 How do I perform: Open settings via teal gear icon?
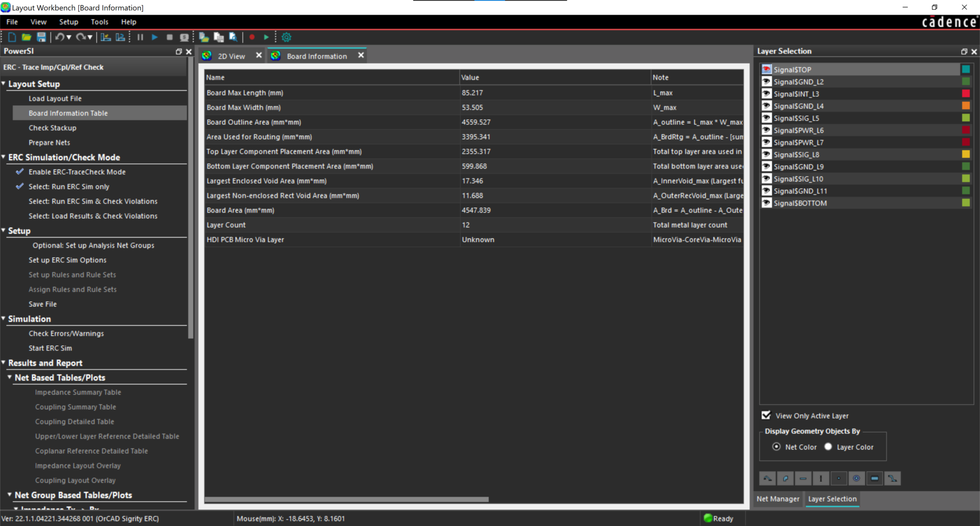[287, 37]
